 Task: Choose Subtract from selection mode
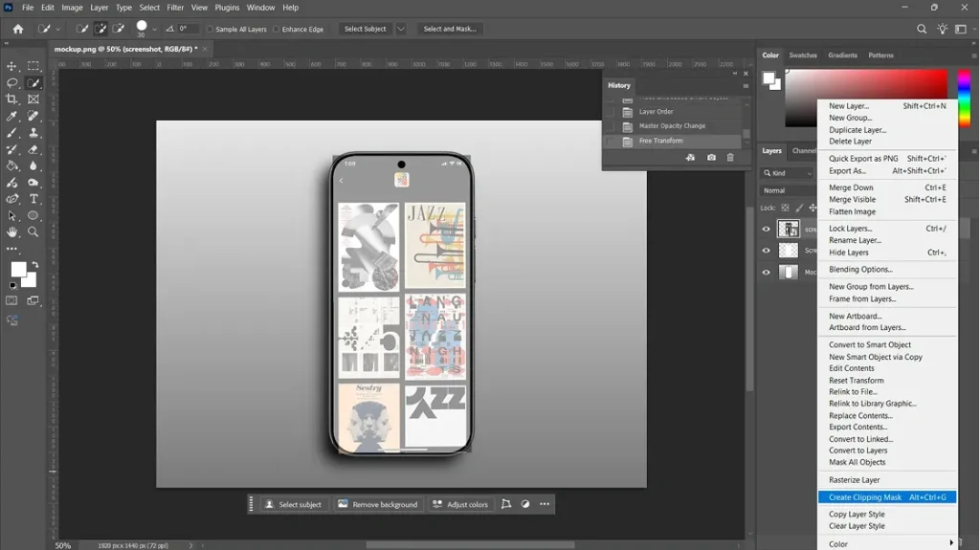pyautogui.click(x=118, y=29)
